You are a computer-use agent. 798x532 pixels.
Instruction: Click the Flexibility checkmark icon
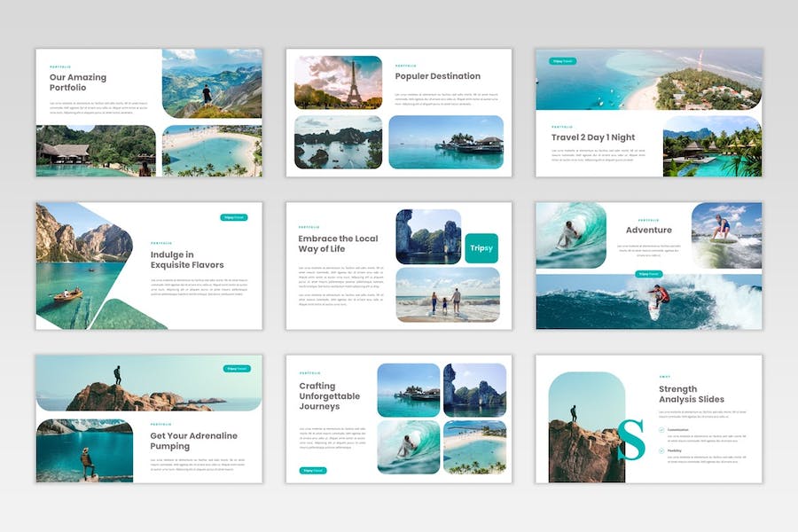tap(661, 450)
